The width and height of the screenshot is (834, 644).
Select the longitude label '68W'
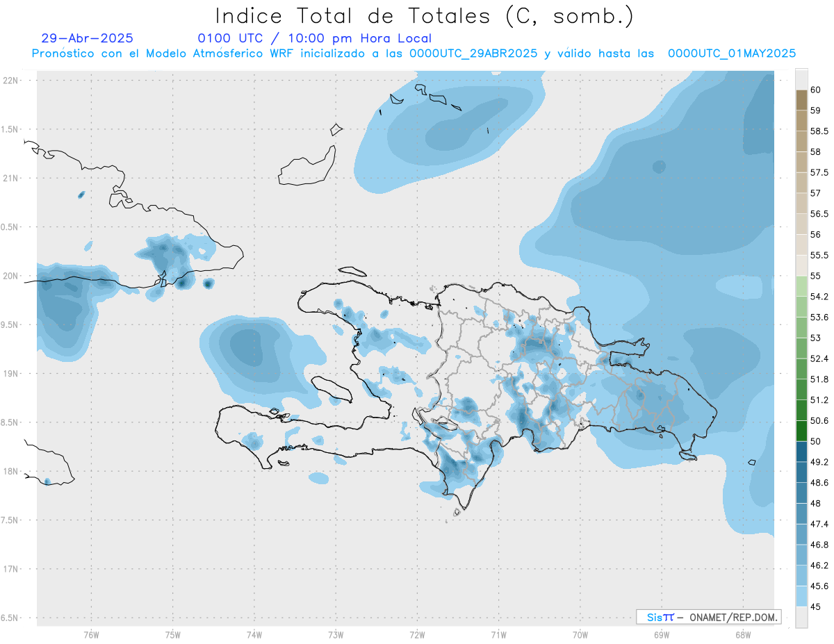tap(743, 635)
